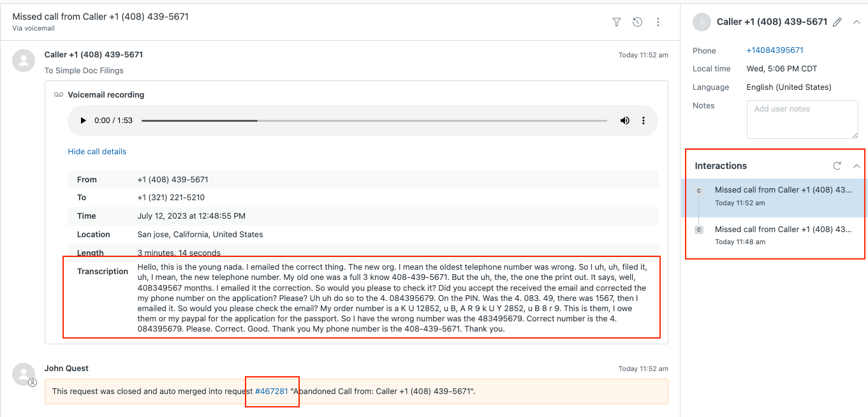The image size is (868, 417).
Task: Click the length 3 minutes, 14 seconds
Action: click(x=179, y=253)
